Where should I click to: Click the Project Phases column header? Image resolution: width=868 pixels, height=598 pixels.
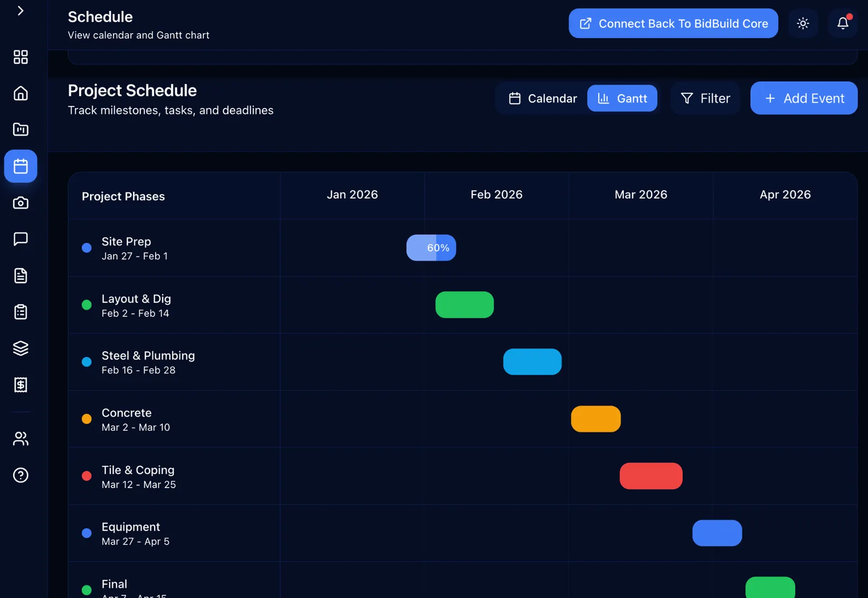tap(123, 196)
